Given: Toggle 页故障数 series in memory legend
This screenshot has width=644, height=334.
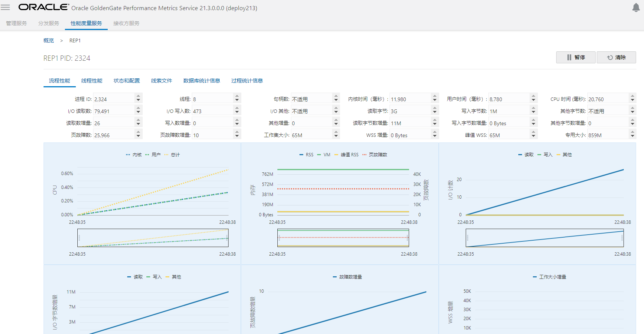Looking at the screenshot, I should point(375,155).
